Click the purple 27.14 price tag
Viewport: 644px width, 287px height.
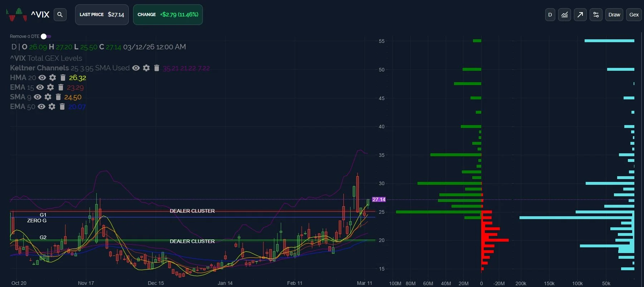point(379,199)
